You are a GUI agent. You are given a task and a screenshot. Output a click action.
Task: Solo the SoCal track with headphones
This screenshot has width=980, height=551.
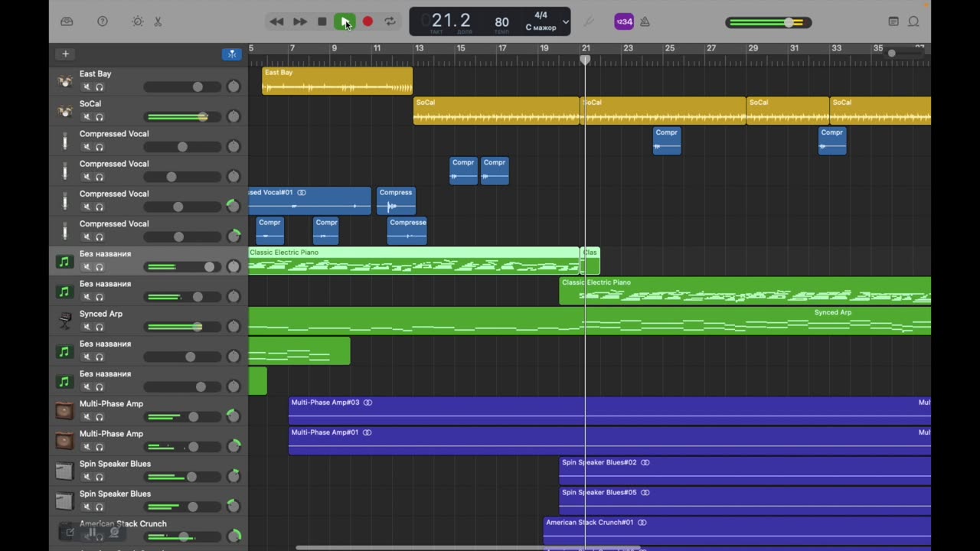click(100, 117)
